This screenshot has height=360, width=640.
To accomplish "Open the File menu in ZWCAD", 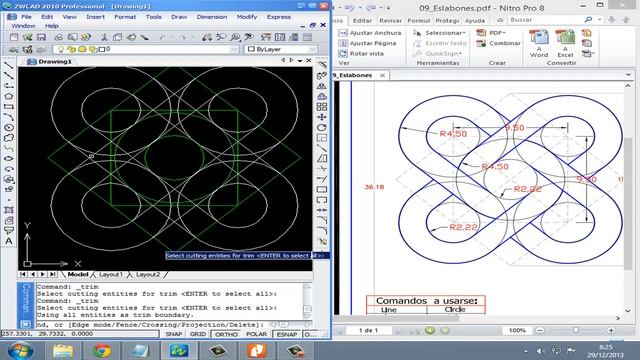I will (26, 17).
